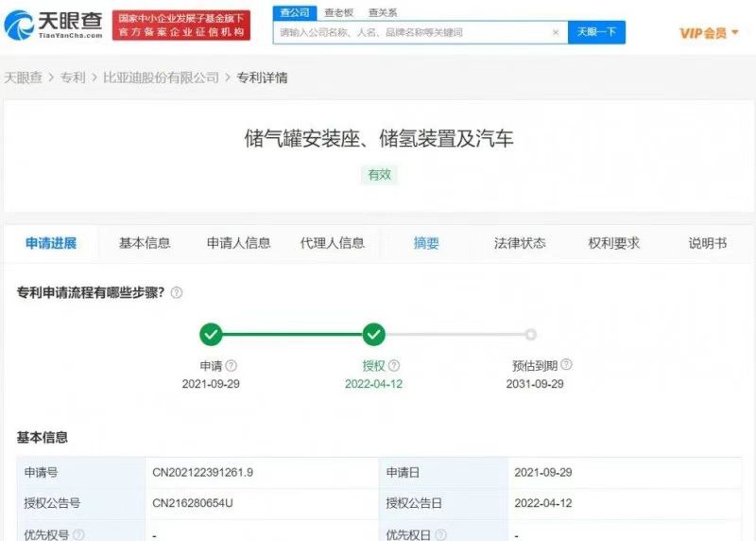Screen dimensions: 756x541
Task: Click the 2031-09-29 estimated expiry date
Action: (x=535, y=384)
